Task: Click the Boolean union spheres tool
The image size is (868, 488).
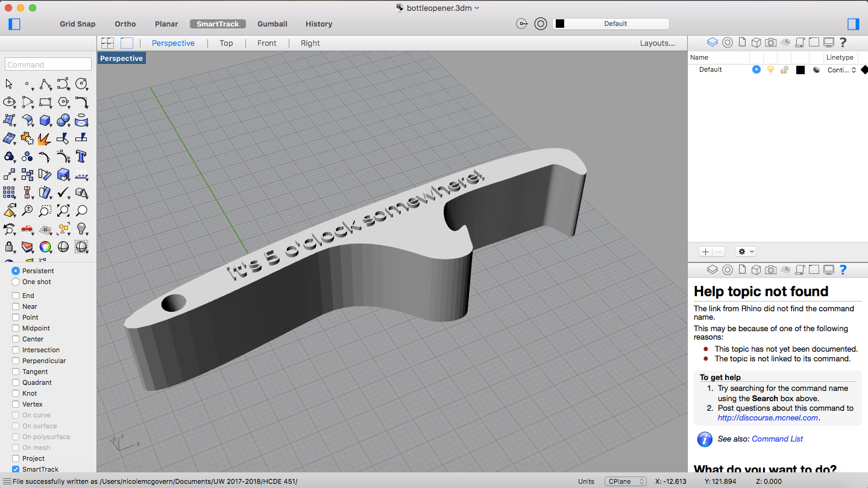Action: tap(63, 120)
